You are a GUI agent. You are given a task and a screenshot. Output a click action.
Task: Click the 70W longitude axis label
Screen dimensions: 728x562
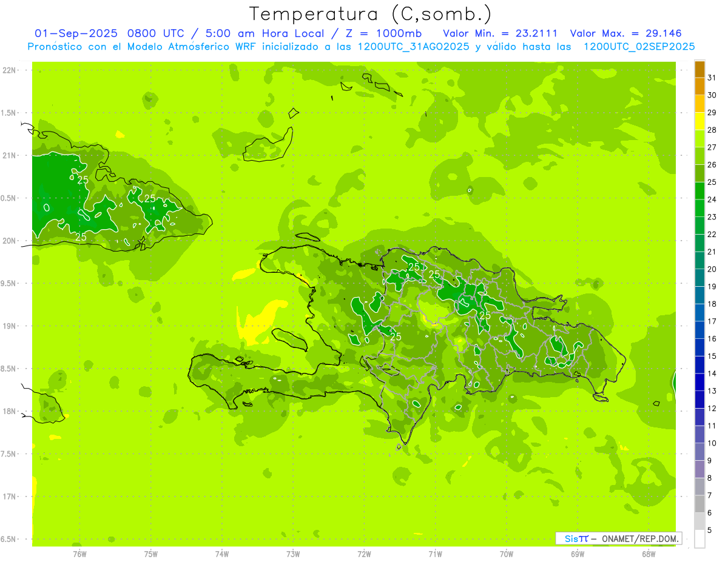coord(507,553)
